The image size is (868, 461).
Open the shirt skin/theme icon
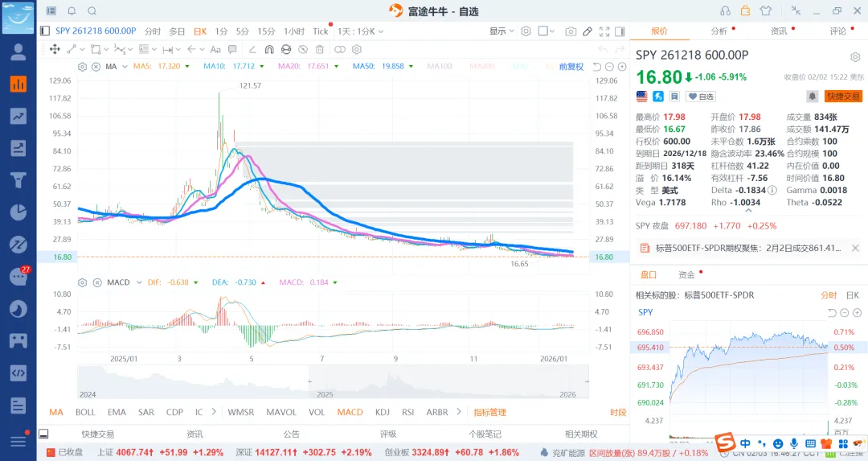pyautogui.click(x=766, y=10)
